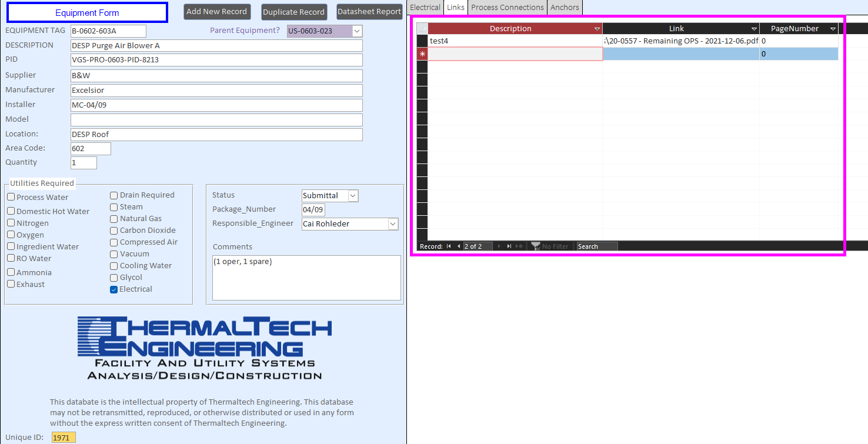Select the row selector beside test4
Screen dimensions: 868x444
pos(422,41)
